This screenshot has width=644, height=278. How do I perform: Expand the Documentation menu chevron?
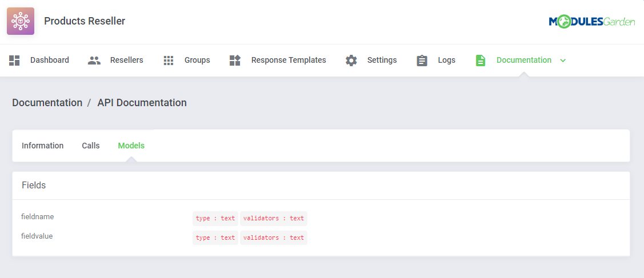tap(563, 61)
